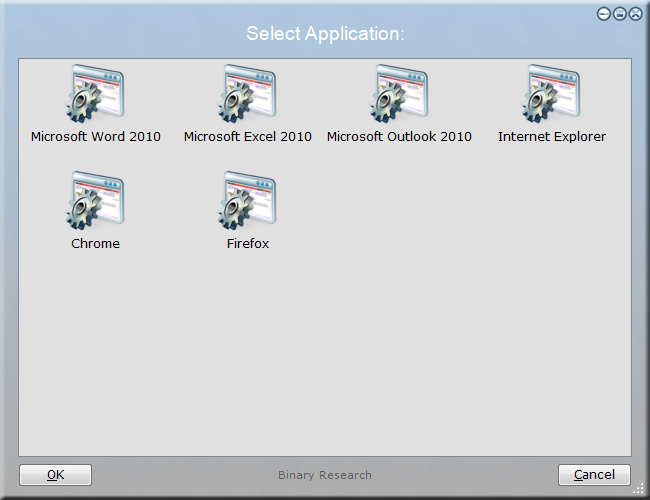This screenshot has width=650, height=500.
Task: Minimize the Select Application window
Action: pos(604,14)
